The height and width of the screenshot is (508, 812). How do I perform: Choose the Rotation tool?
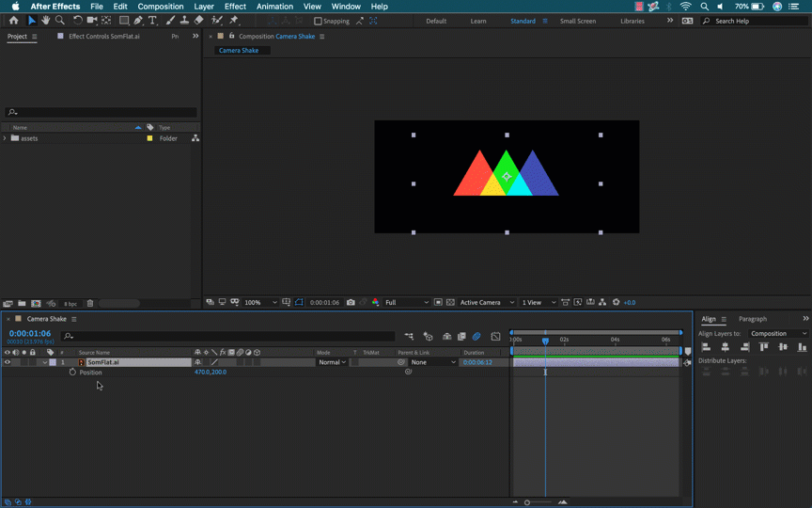click(x=77, y=20)
